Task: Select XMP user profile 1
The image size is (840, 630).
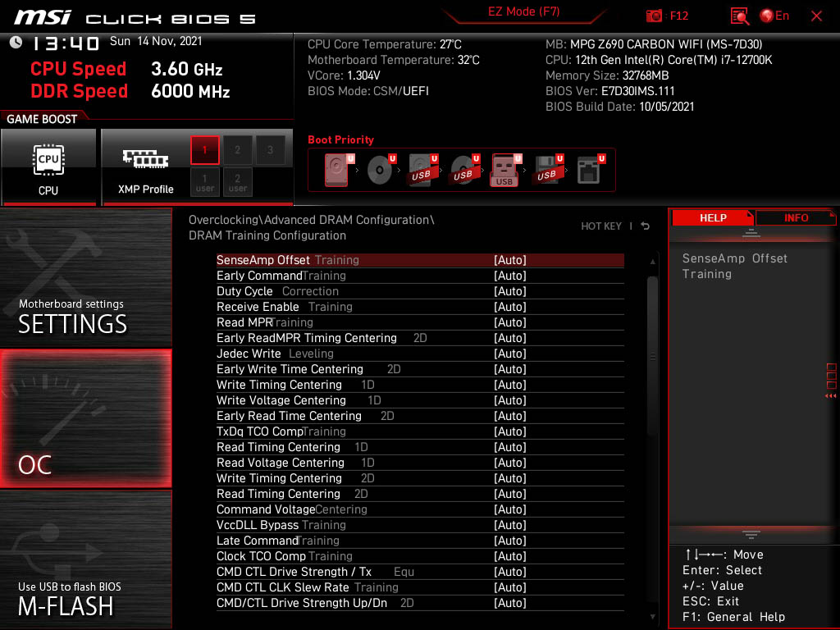Action: click(205, 182)
